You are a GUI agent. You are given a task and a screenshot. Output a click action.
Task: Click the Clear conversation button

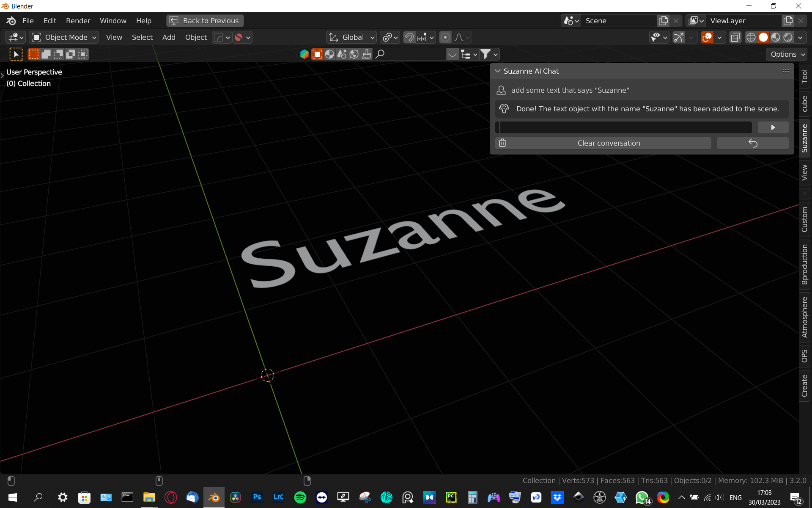(604, 143)
